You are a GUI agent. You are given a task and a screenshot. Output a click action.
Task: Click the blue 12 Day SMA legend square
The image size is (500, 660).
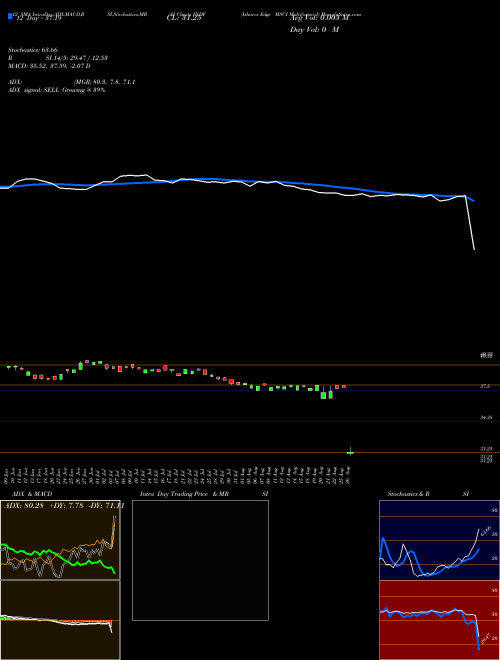10,16
